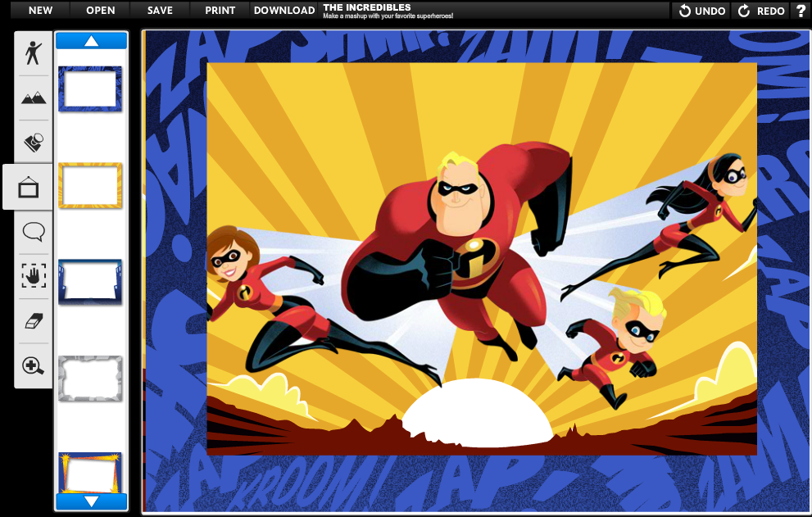The image size is (812, 517).
Task: Choose the stamp tool
Action: (x=34, y=143)
